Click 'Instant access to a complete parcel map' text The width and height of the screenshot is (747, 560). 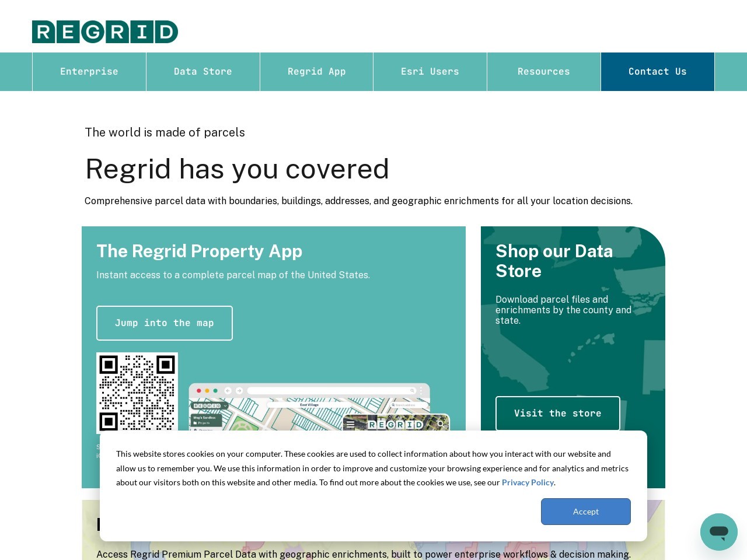233,275
